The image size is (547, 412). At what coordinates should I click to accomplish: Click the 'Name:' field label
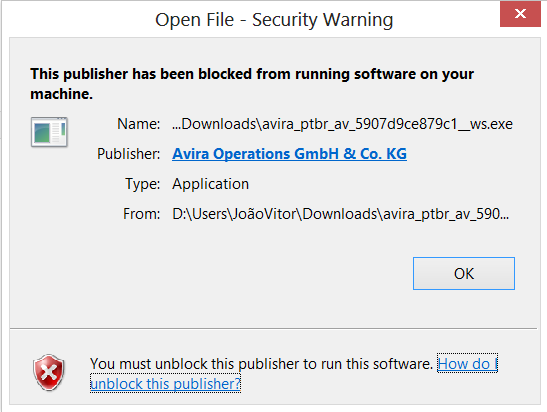coord(138,124)
